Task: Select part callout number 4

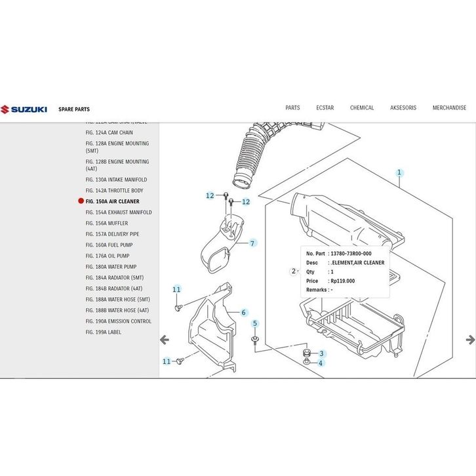Action: tap(321, 363)
